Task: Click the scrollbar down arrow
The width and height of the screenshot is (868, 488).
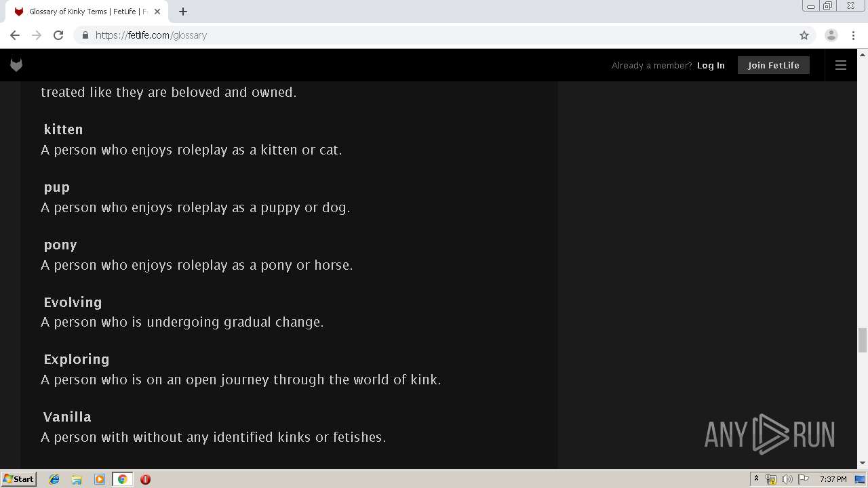Action: 863,463
